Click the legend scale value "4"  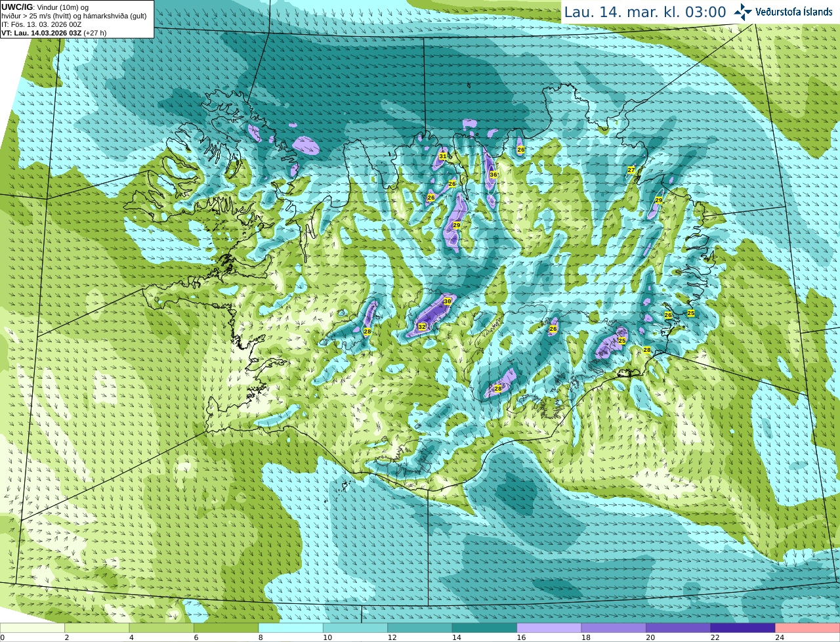click(x=131, y=637)
